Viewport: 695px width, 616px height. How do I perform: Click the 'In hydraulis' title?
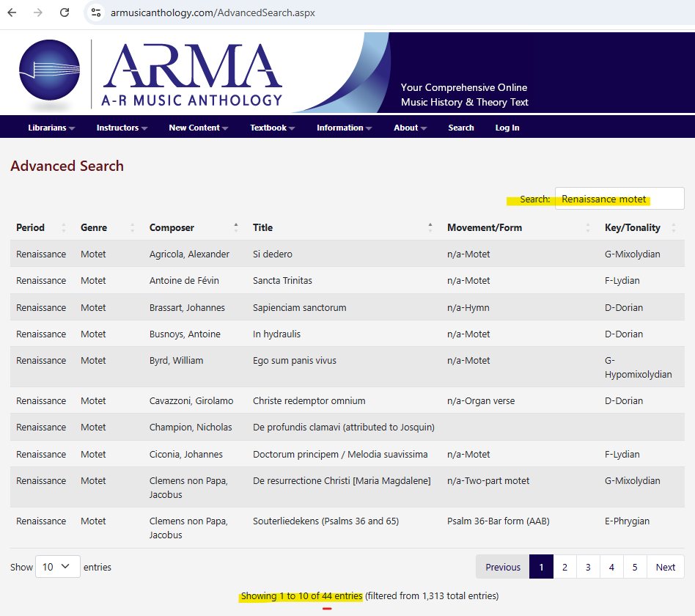tap(276, 334)
